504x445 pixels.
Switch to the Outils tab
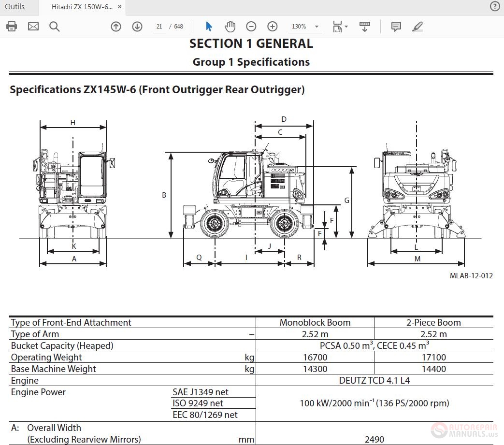point(15,7)
